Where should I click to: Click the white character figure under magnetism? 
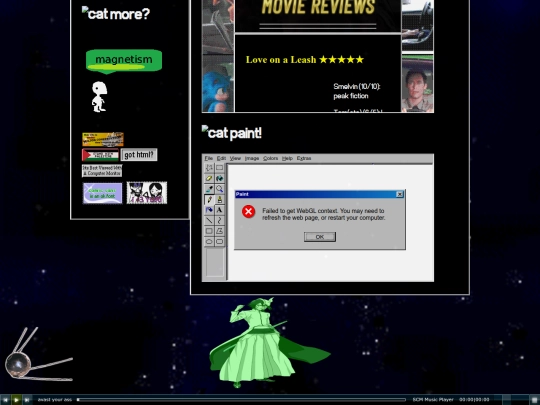(x=99, y=97)
